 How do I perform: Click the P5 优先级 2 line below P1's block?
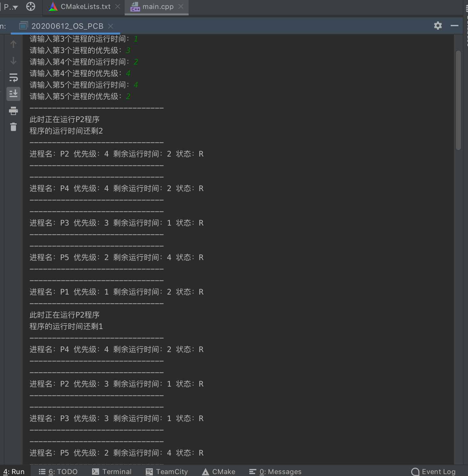(116, 453)
